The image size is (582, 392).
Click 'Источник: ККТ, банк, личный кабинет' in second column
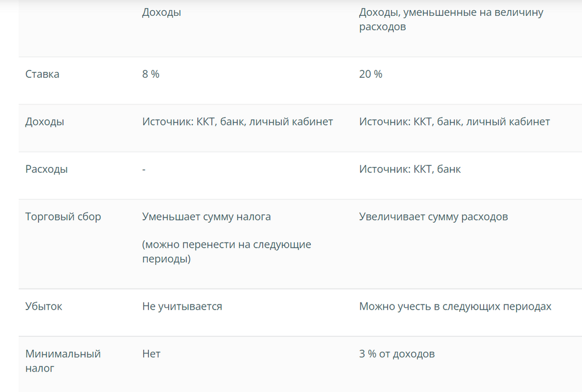(454, 122)
